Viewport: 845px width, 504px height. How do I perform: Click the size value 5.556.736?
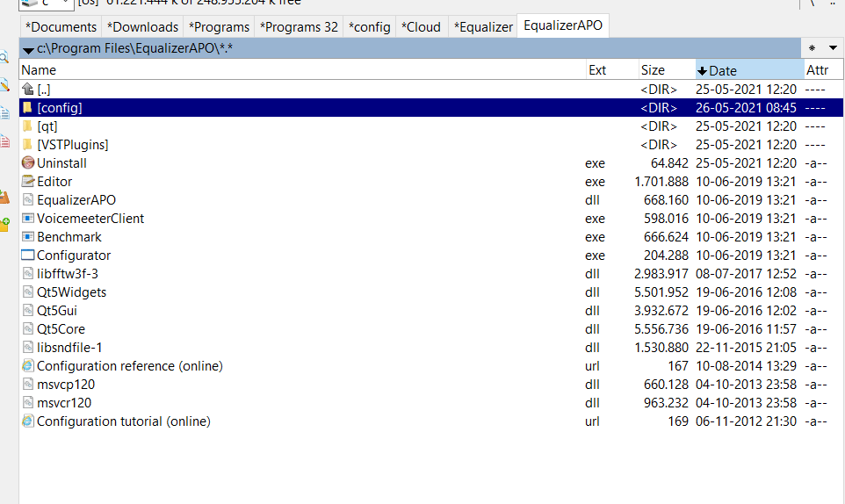coord(661,329)
